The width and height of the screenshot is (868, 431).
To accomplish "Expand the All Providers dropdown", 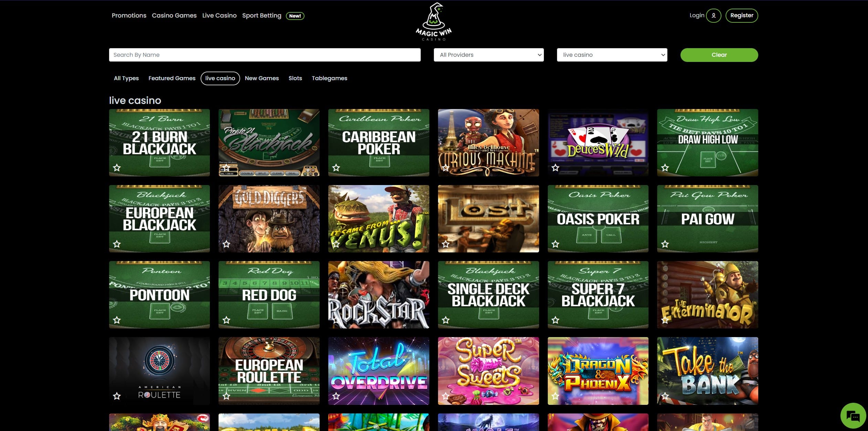I will coord(489,55).
